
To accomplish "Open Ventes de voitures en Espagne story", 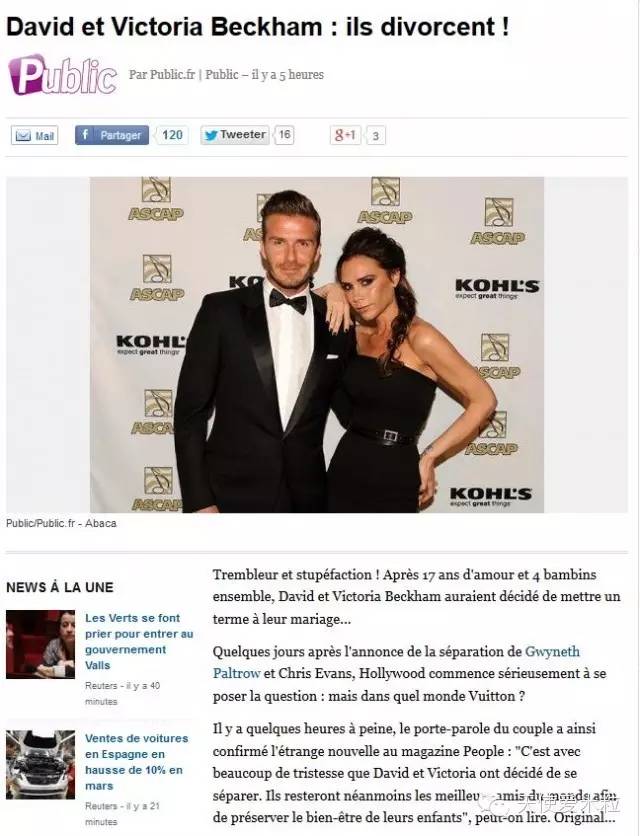I will point(137,762).
